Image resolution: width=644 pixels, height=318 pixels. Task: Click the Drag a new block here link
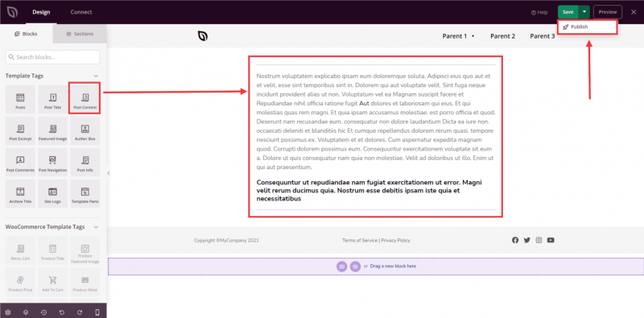pyautogui.click(x=393, y=266)
